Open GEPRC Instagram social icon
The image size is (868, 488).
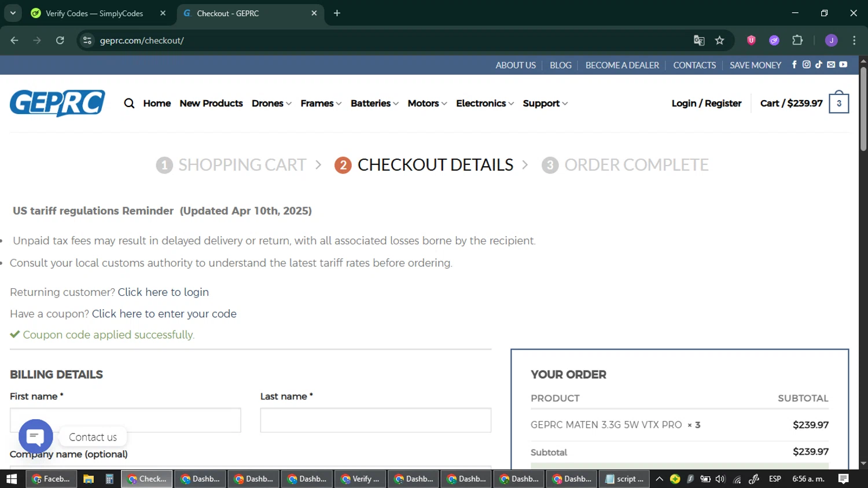pos(807,65)
